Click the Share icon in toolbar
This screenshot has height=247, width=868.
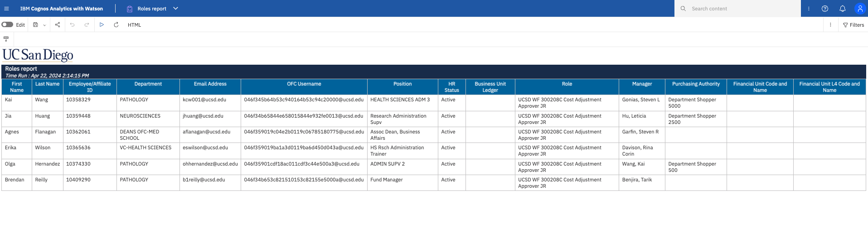click(x=58, y=25)
